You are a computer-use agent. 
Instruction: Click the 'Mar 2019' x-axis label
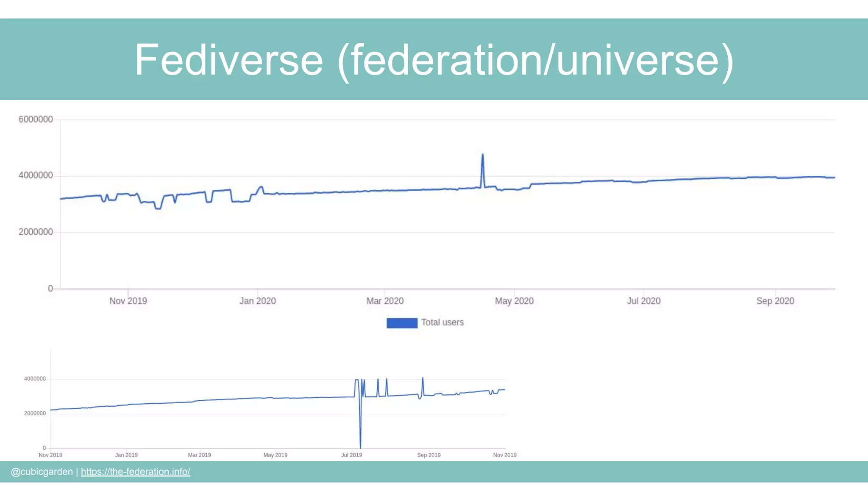point(199,455)
